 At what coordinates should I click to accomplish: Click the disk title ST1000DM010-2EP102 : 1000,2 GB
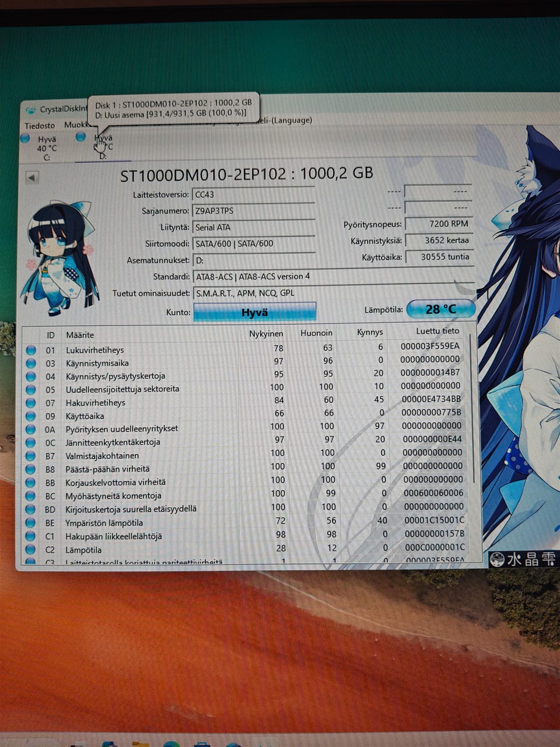click(x=246, y=173)
